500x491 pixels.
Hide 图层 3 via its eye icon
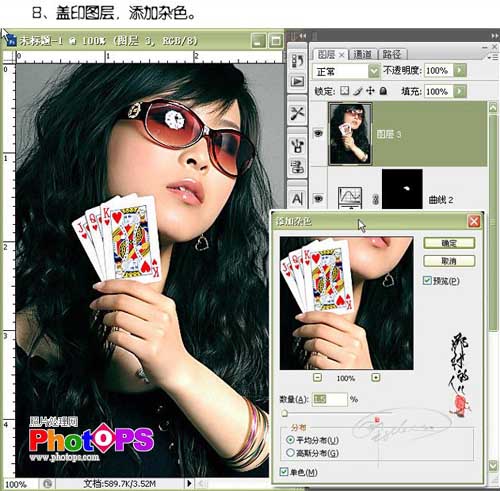tap(318, 134)
